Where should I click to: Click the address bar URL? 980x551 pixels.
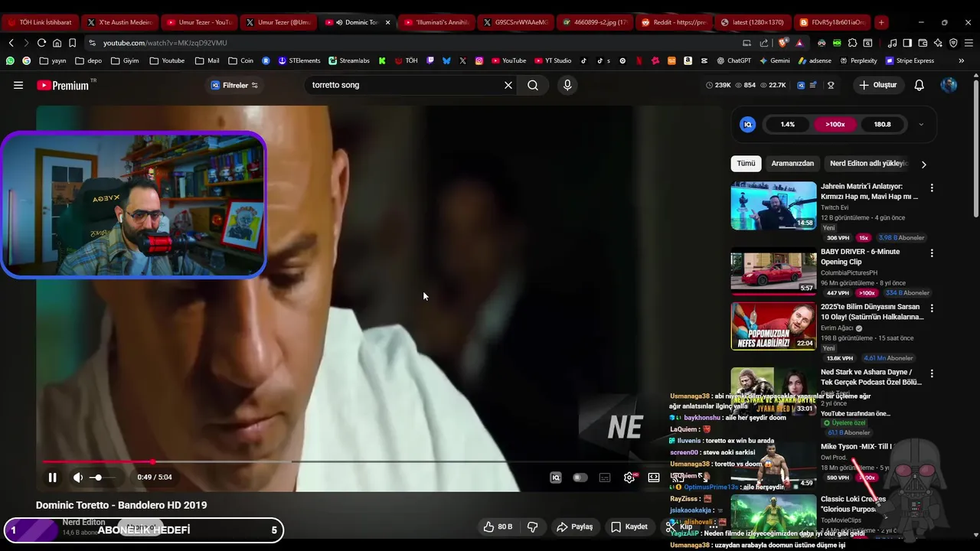(x=165, y=43)
